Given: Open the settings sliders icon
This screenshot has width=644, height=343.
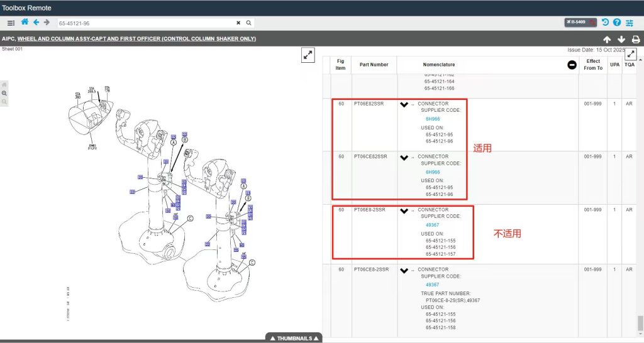Looking at the screenshot, I should 630,23.
